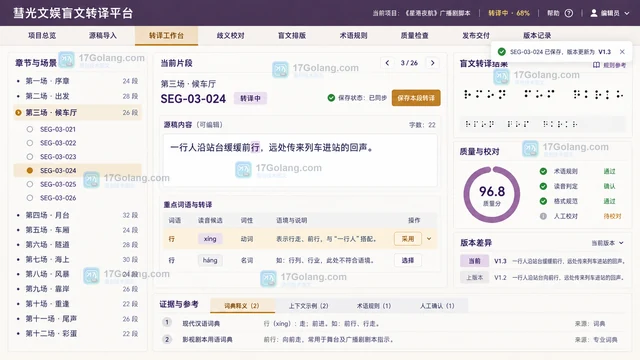Select the 词典释义 (2) tab
The image size is (640, 360).
pyautogui.click(x=242, y=306)
